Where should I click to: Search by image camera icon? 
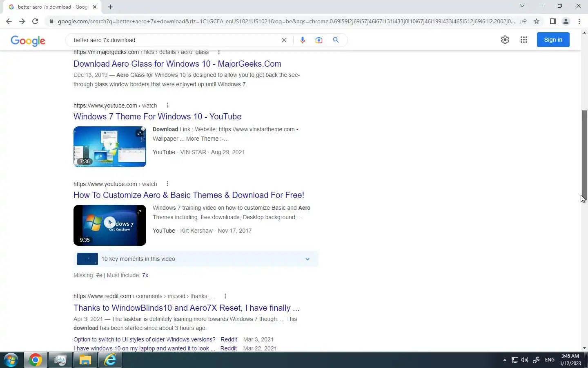point(319,40)
